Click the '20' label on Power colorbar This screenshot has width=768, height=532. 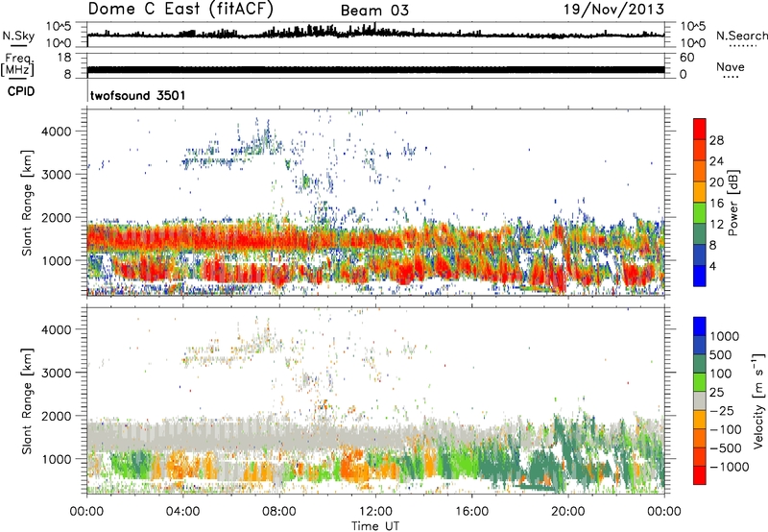click(x=716, y=182)
